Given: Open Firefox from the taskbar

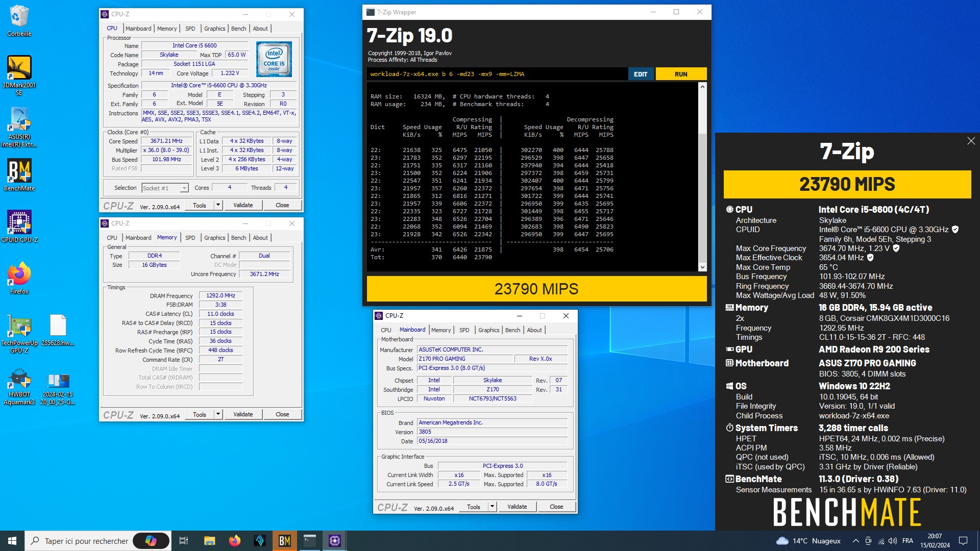Looking at the screenshot, I should coord(234,541).
